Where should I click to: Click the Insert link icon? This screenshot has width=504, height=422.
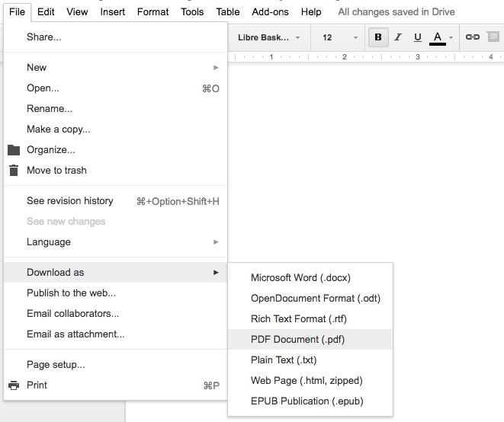[x=473, y=37]
